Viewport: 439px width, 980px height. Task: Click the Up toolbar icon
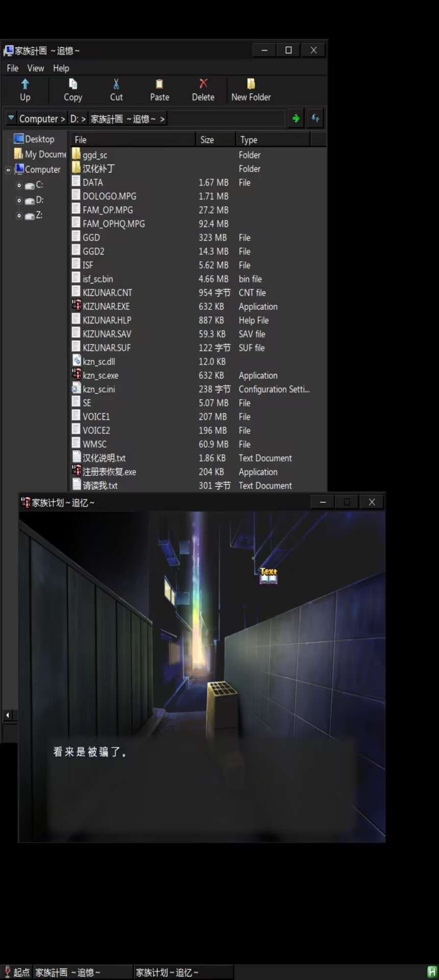pyautogui.click(x=25, y=84)
